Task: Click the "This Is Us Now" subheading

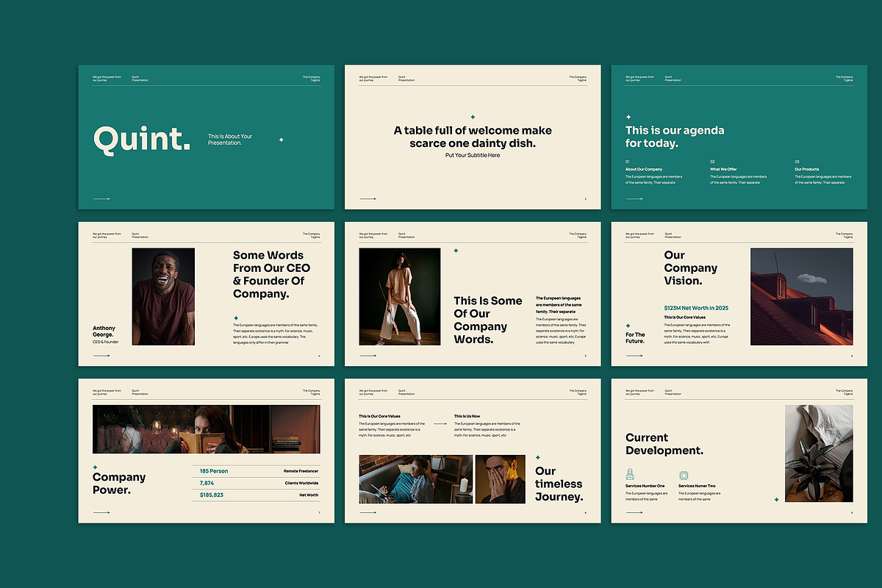Action: [x=467, y=416]
